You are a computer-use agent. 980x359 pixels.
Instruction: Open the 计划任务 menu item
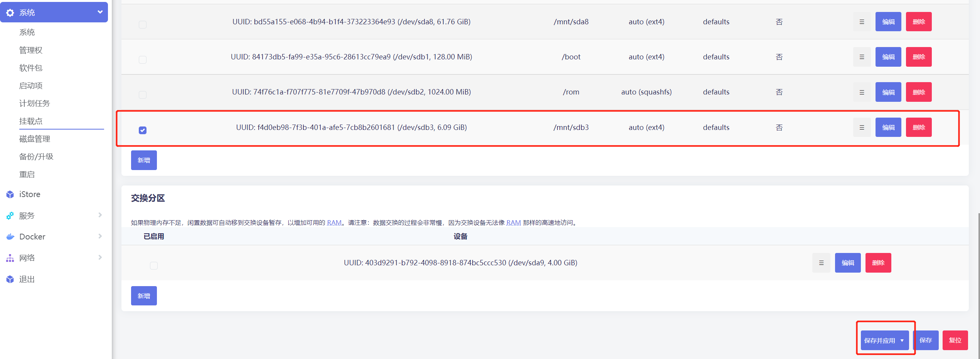(35, 103)
